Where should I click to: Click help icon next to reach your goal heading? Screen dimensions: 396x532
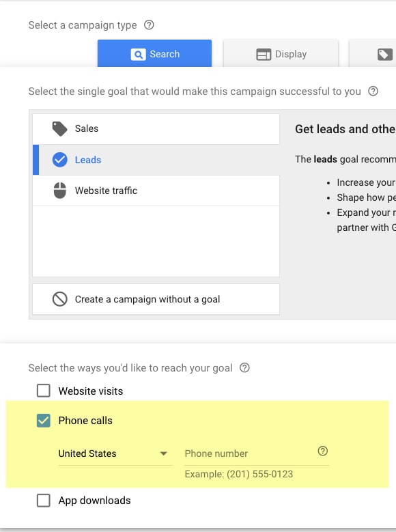point(244,367)
